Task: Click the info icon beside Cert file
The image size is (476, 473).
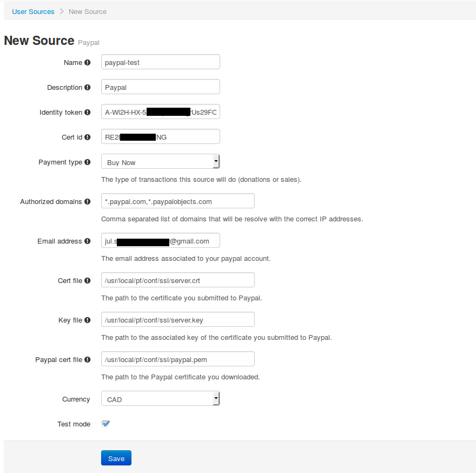Action: [x=88, y=280]
